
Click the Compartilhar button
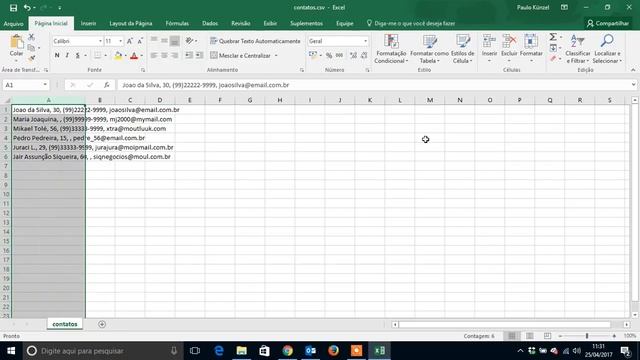click(x=608, y=24)
